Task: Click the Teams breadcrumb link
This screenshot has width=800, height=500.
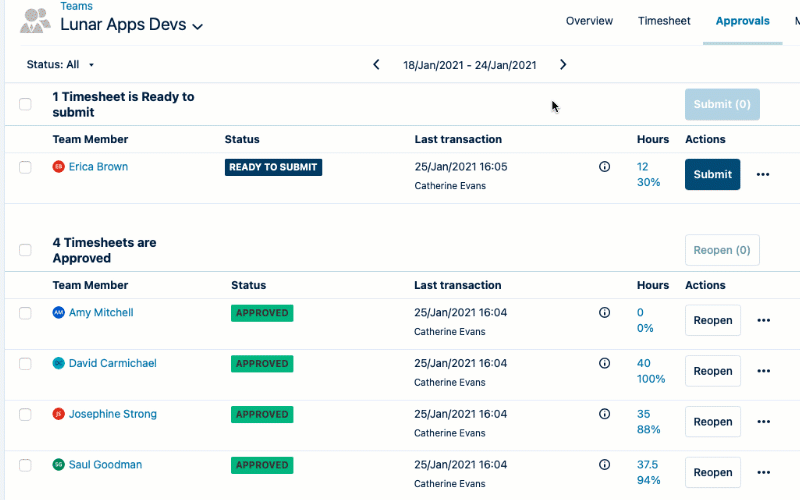Action: click(x=76, y=6)
